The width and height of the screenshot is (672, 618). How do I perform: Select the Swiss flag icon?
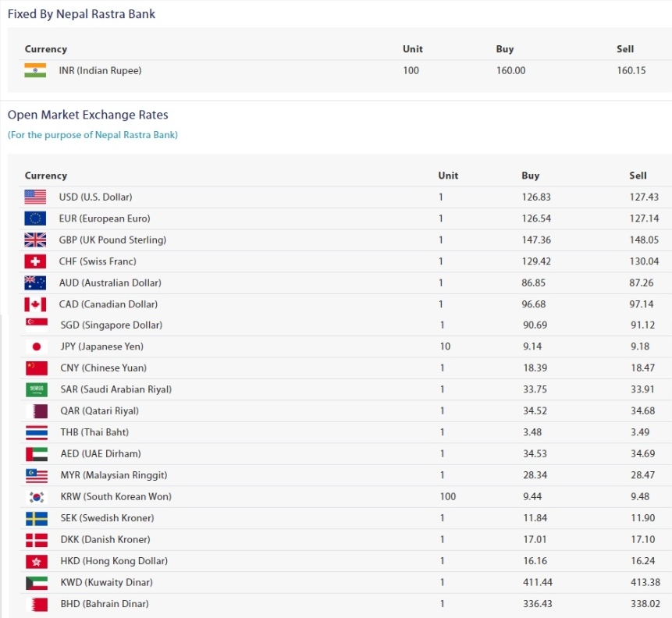coord(35,261)
